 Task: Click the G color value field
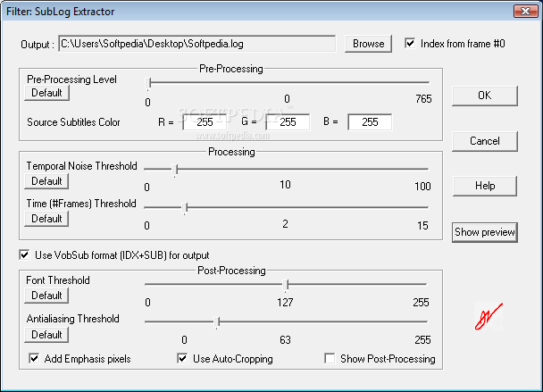coord(288,122)
